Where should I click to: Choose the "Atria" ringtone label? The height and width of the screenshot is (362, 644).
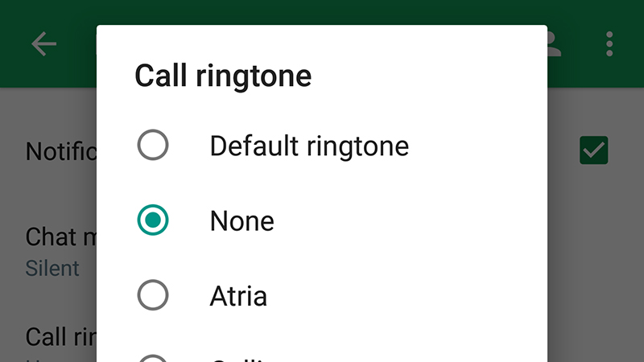[238, 296]
